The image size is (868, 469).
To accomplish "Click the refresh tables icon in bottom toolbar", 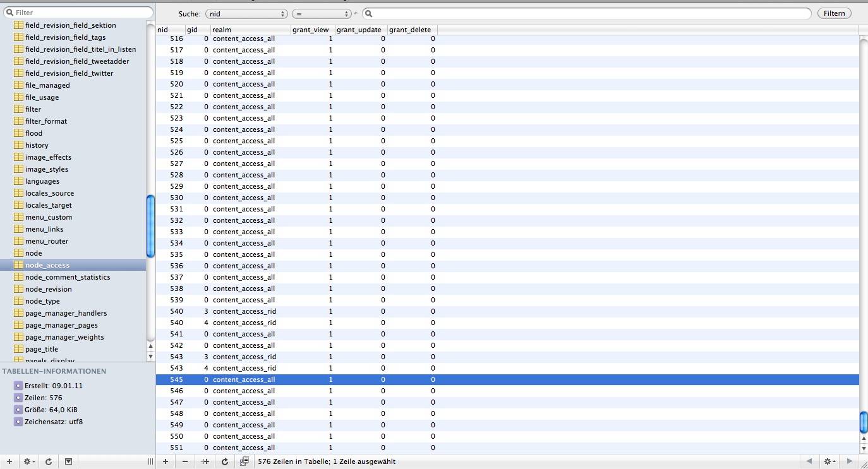I will [48, 461].
